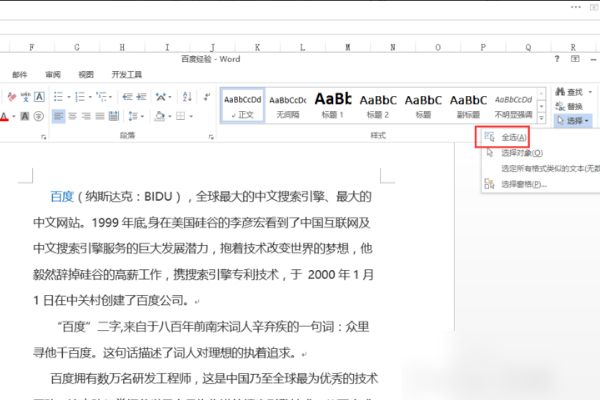Open the 视图 ribbon tab

tap(86, 75)
